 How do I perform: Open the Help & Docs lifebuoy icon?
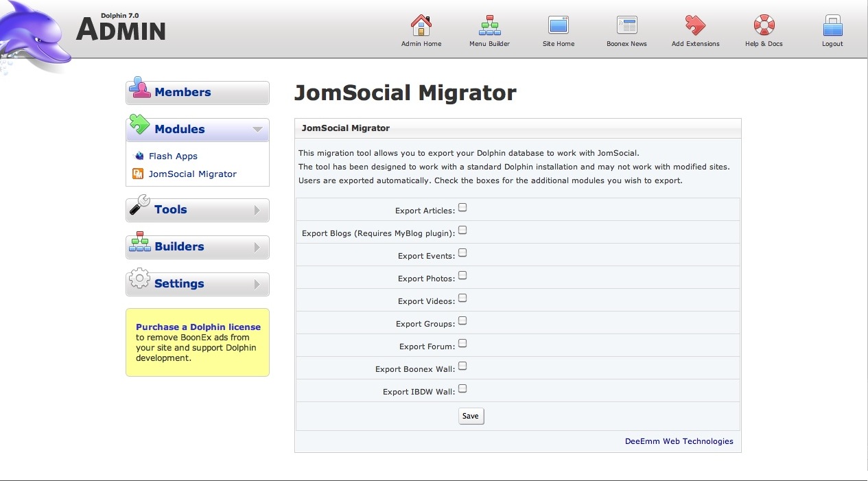coord(764,25)
